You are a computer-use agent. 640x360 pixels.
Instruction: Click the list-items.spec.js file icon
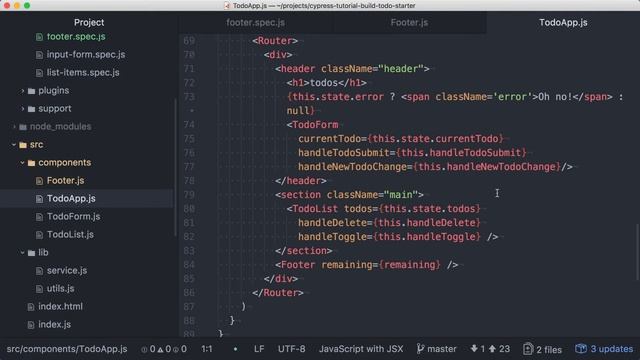point(39,73)
